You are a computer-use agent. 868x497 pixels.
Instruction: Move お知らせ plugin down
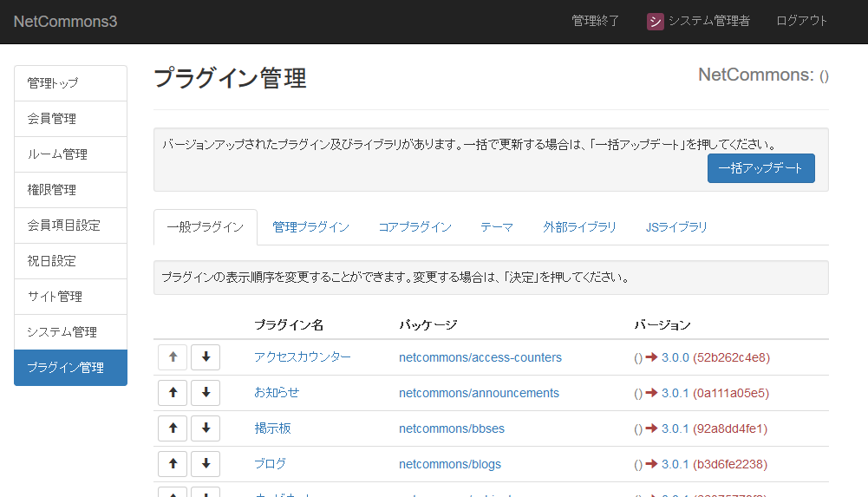tap(206, 392)
